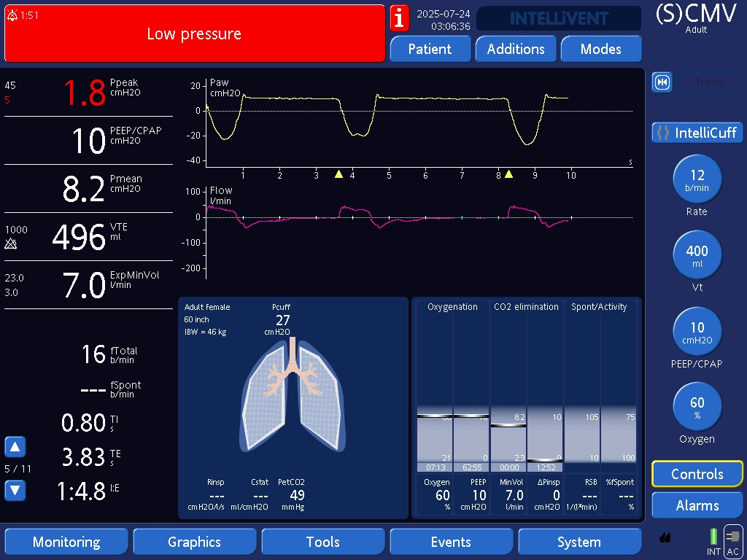Select the Low pressure alarm message bar

(194, 34)
